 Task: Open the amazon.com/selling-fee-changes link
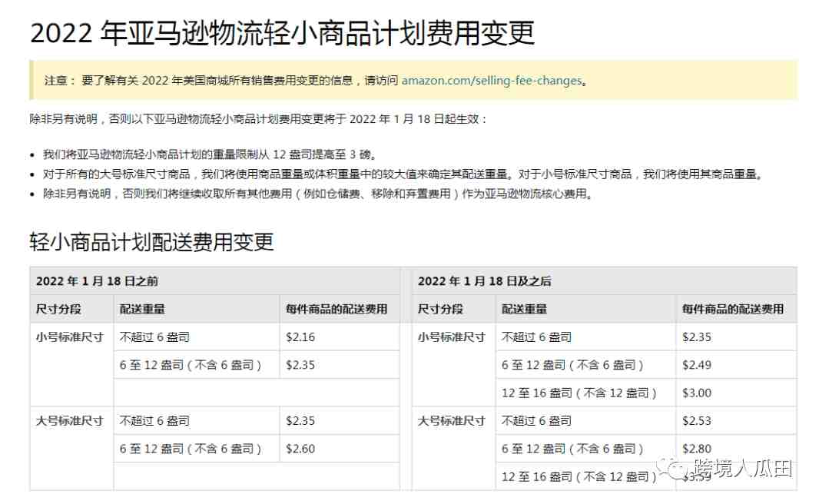click(x=492, y=81)
